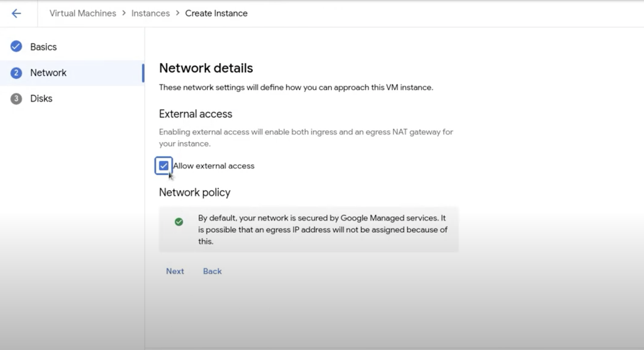Open the Disks step in sidebar
The image size is (644, 350).
pyautogui.click(x=41, y=98)
